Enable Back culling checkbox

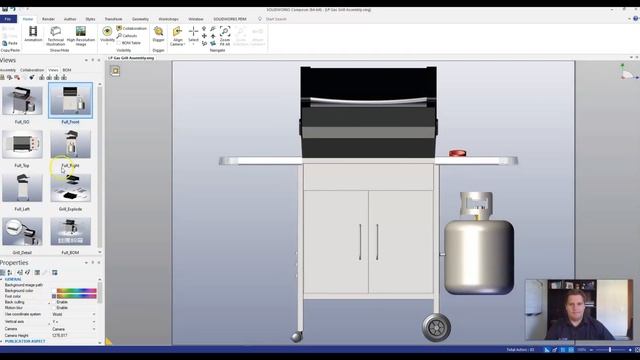[x=54, y=302]
